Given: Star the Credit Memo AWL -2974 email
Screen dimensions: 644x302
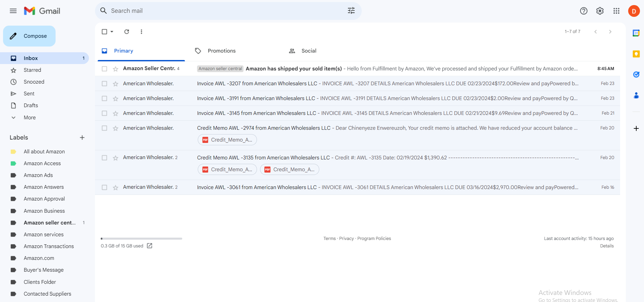Looking at the screenshot, I should point(116,128).
